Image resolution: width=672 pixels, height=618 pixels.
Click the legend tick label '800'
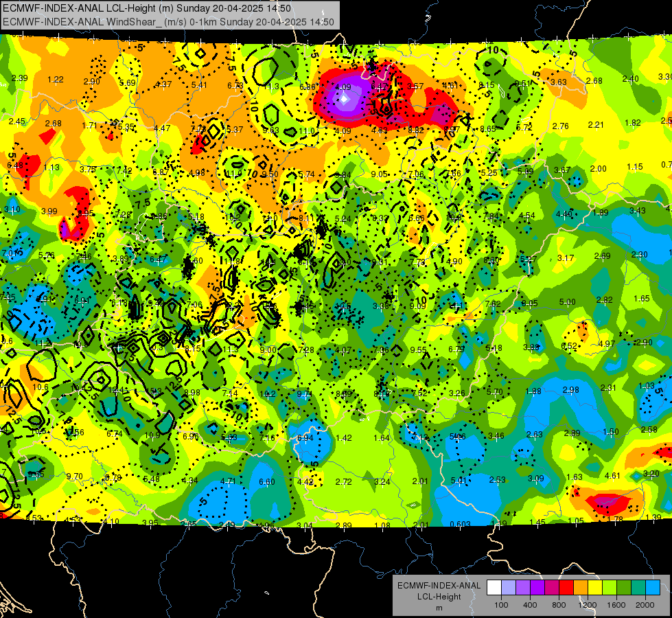tap(559, 605)
